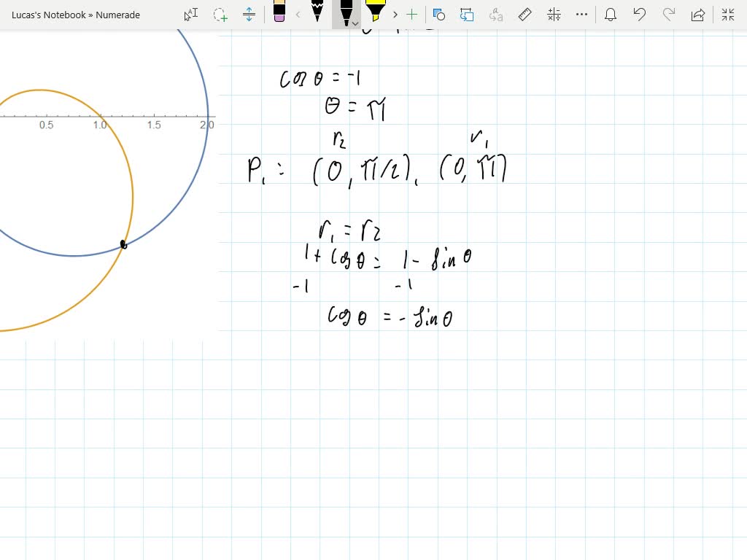The height and width of the screenshot is (560, 747).
Task: Open the math assistant tool
Action: click(x=553, y=15)
